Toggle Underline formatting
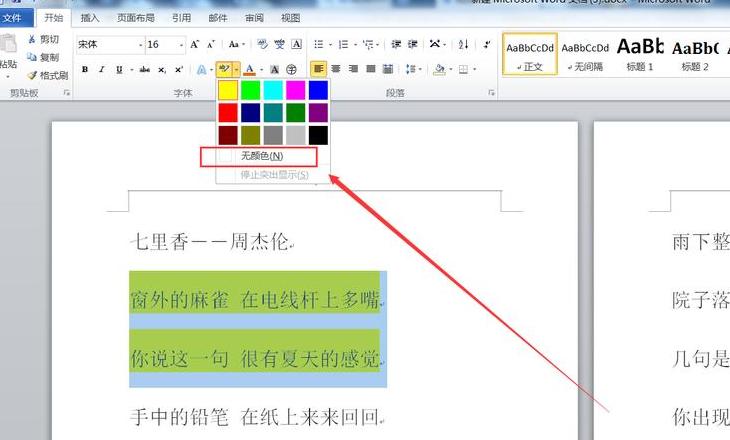Screen dimensions: 730x440 click(x=119, y=69)
